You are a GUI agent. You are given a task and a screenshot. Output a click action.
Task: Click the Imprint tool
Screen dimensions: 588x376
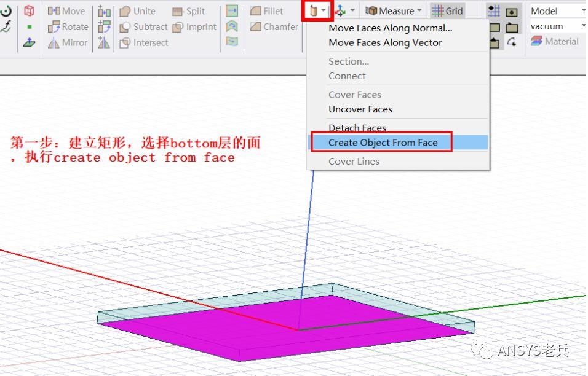point(194,27)
